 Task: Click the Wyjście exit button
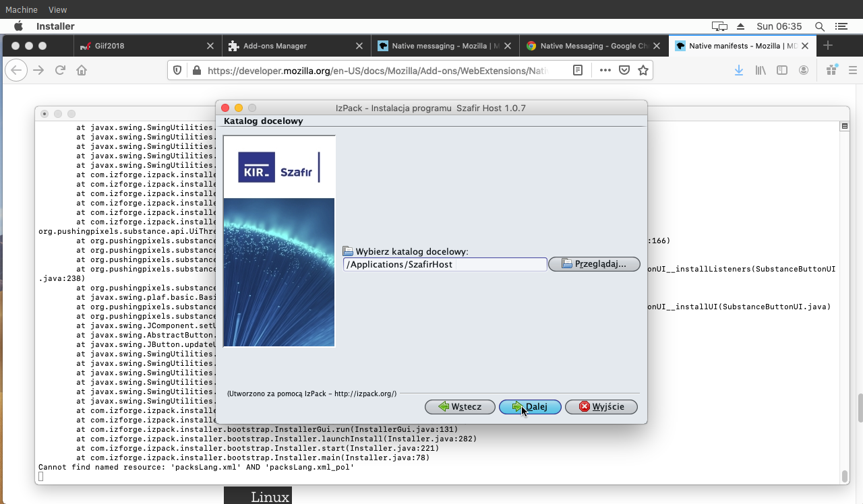601,407
